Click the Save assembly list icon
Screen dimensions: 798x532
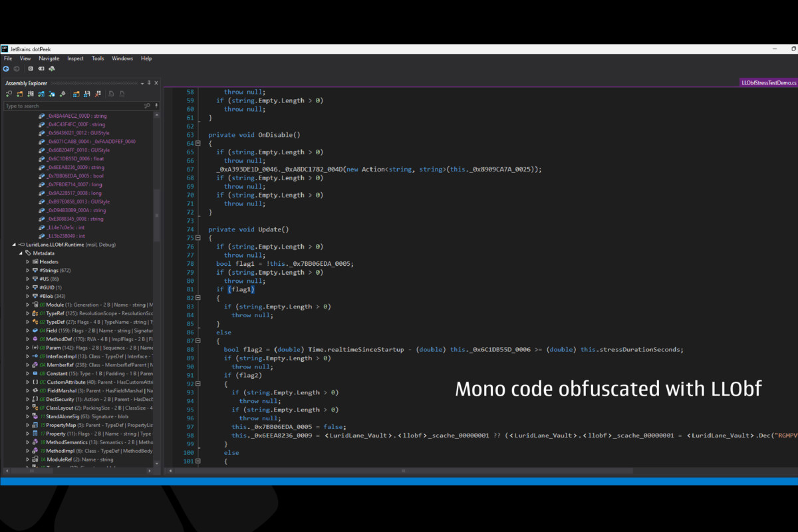[x=87, y=94]
